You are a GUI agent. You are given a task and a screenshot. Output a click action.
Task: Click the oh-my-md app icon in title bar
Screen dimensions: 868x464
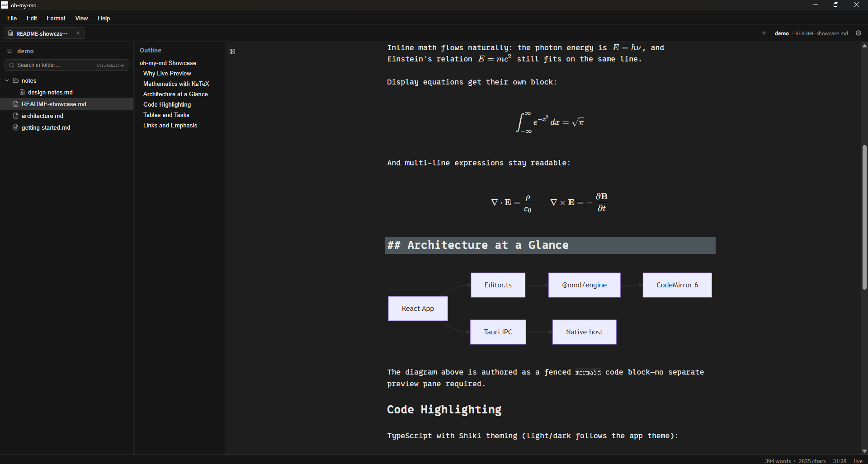click(x=5, y=5)
